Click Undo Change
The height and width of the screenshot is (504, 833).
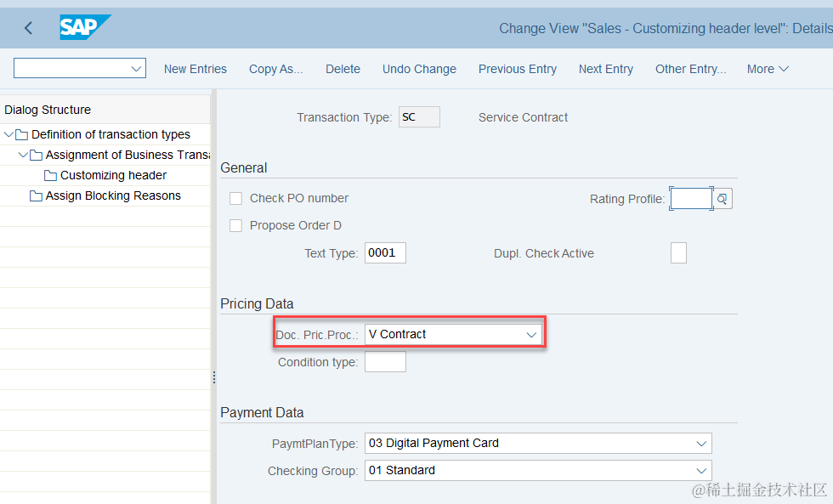point(419,69)
